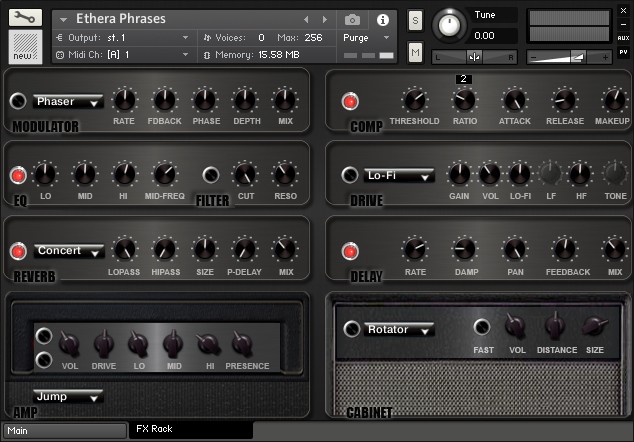The image size is (634, 442).
Task: Open the Jump amp model dropdown
Action: (68, 396)
